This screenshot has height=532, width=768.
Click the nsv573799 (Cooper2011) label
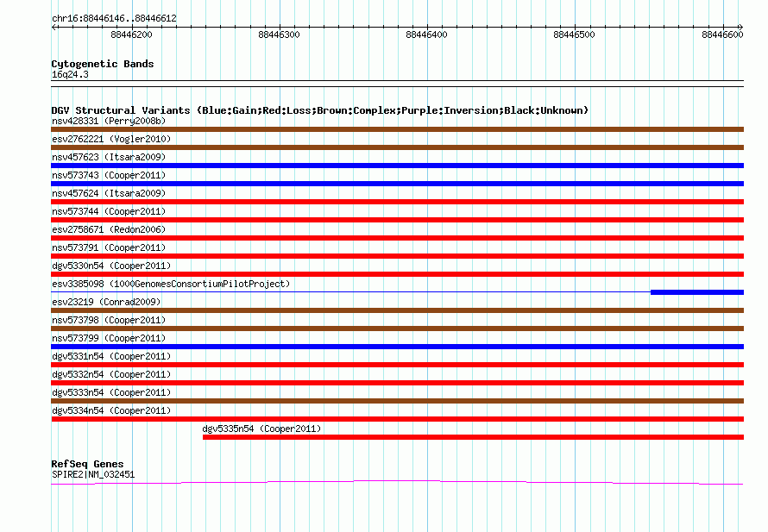(109, 338)
